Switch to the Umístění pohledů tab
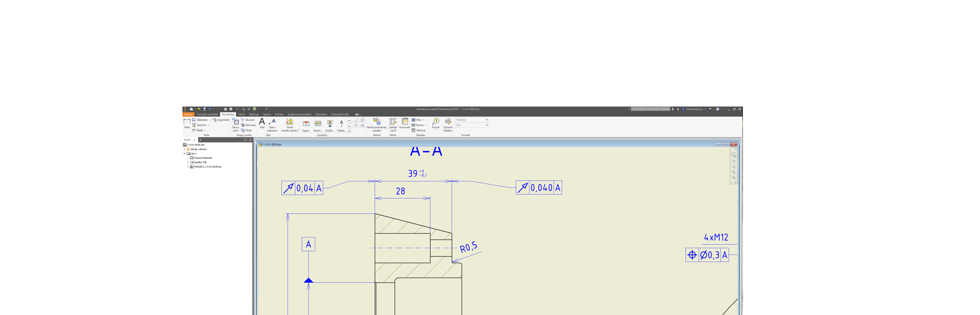The image size is (980, 315). tap(207, 114)
